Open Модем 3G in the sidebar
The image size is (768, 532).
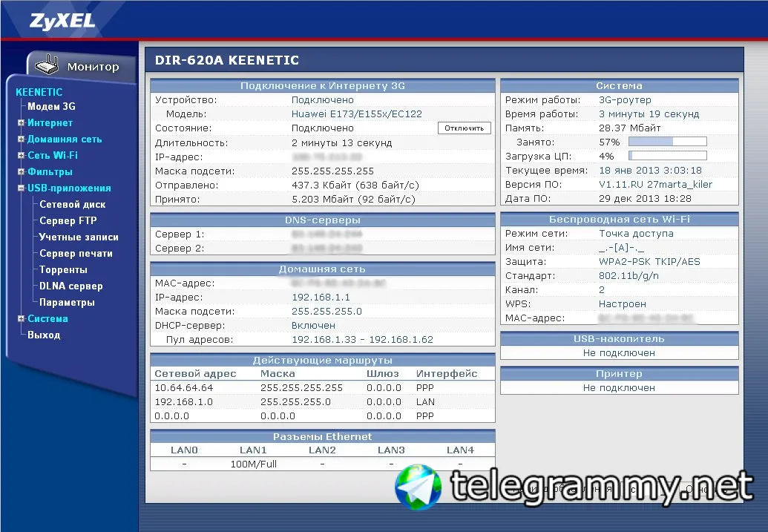[51, 106]
